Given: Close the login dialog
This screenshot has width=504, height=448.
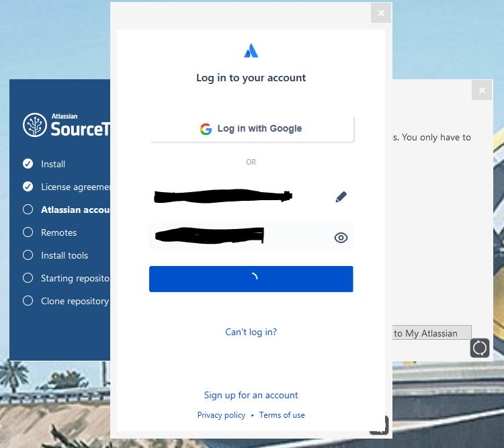Looking at the screenshot, I should (x=381, y=13).
